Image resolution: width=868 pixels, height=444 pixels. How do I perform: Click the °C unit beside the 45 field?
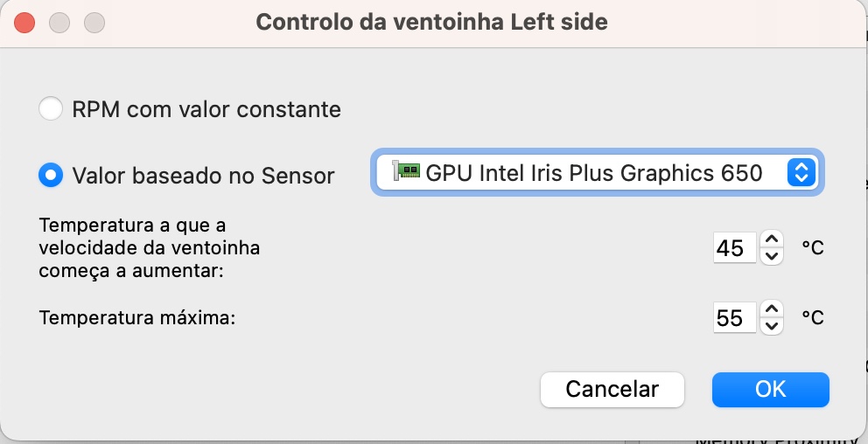pos(813,248)
